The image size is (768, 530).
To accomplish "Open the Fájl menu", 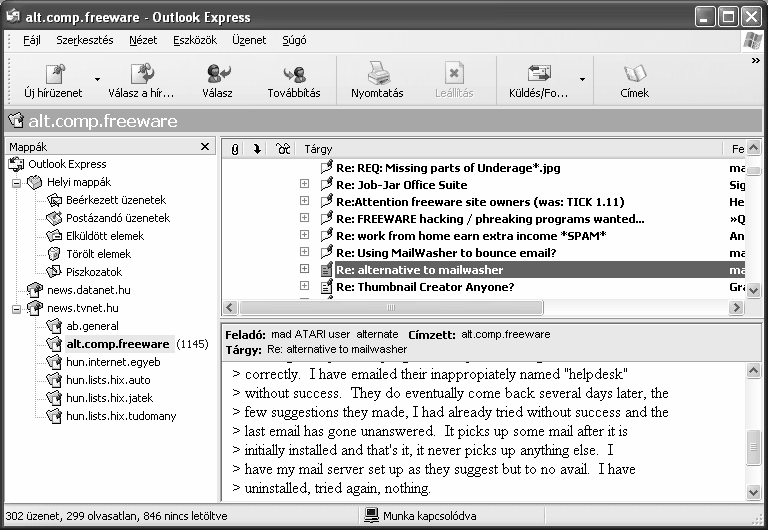I will coord(32,40).
